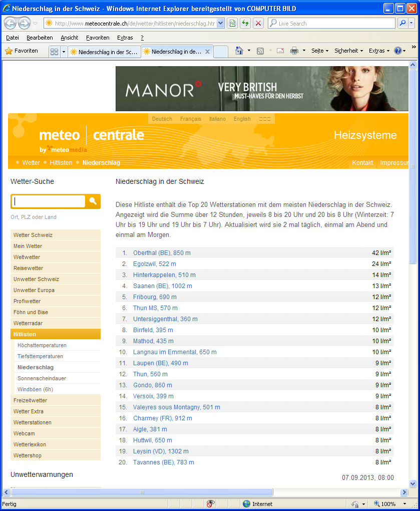Switch site language to Français

pyautogui.click(x=190, y=119)
